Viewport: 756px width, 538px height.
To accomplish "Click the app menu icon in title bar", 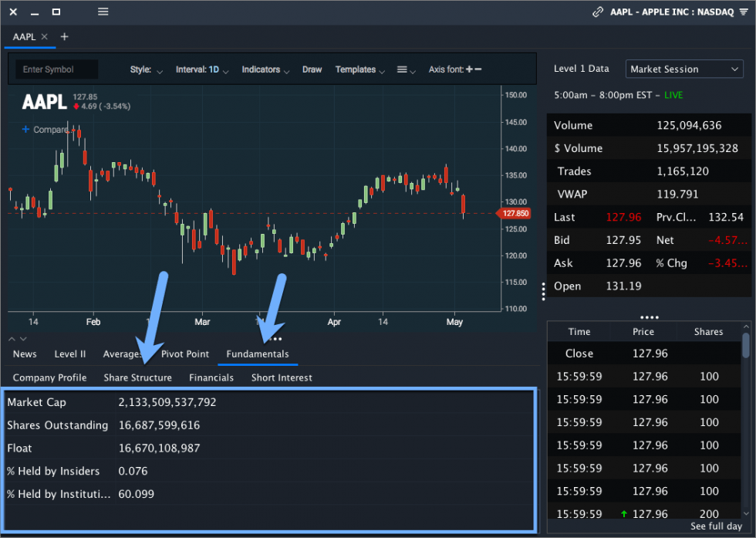I will click(x=103, y=12).
